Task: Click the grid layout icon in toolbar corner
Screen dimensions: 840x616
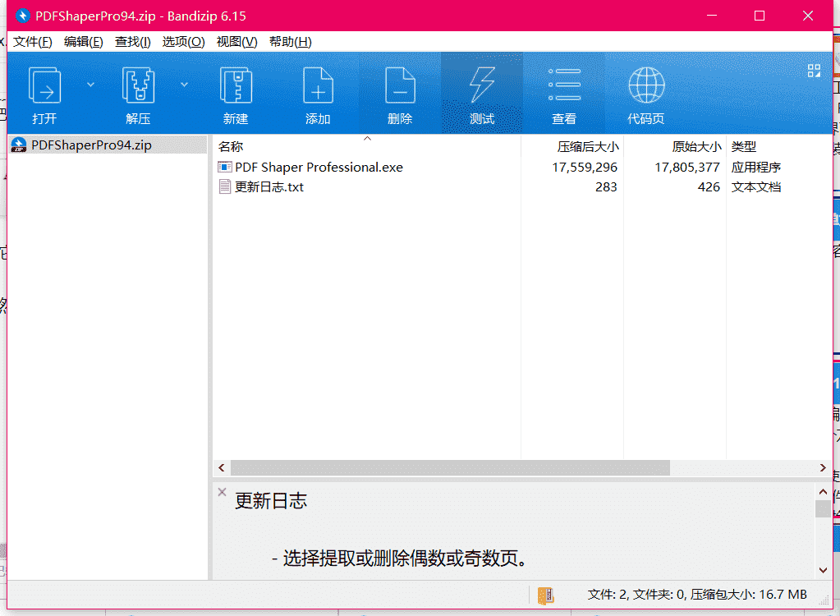Action: coord(814,71)
